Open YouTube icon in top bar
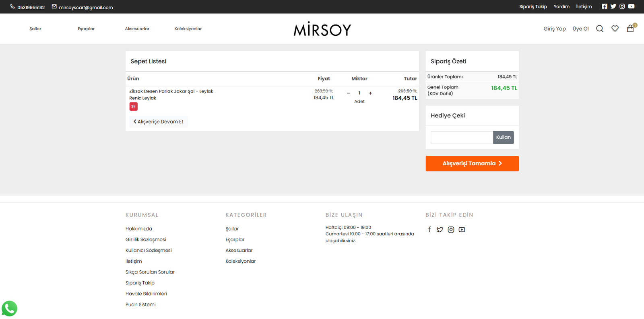Image resolution: width=644 pixels, height=319 pixels. [x=631, y=6]
